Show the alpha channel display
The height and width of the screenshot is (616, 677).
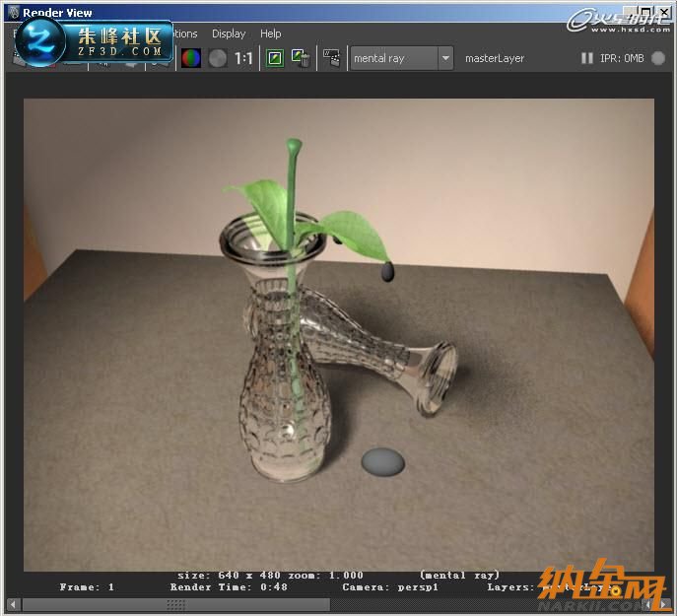[x=218, y=58]
